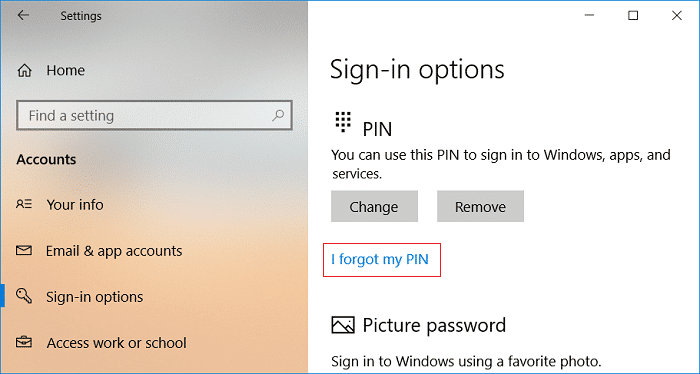This screenshot has height=374, width=700.
Task: Click the search magnifier icon
Action: click(278, 116)
